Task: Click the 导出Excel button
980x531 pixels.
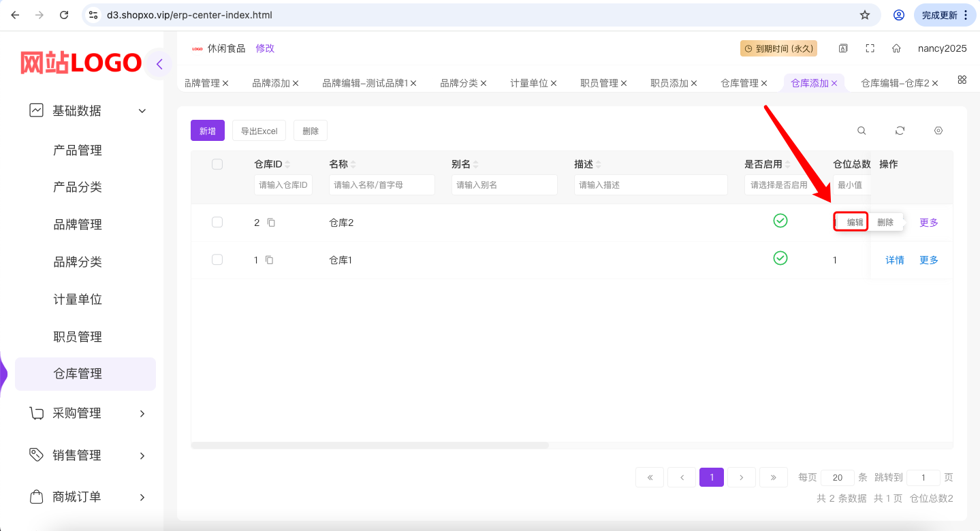Action: [x=259, y=131]
